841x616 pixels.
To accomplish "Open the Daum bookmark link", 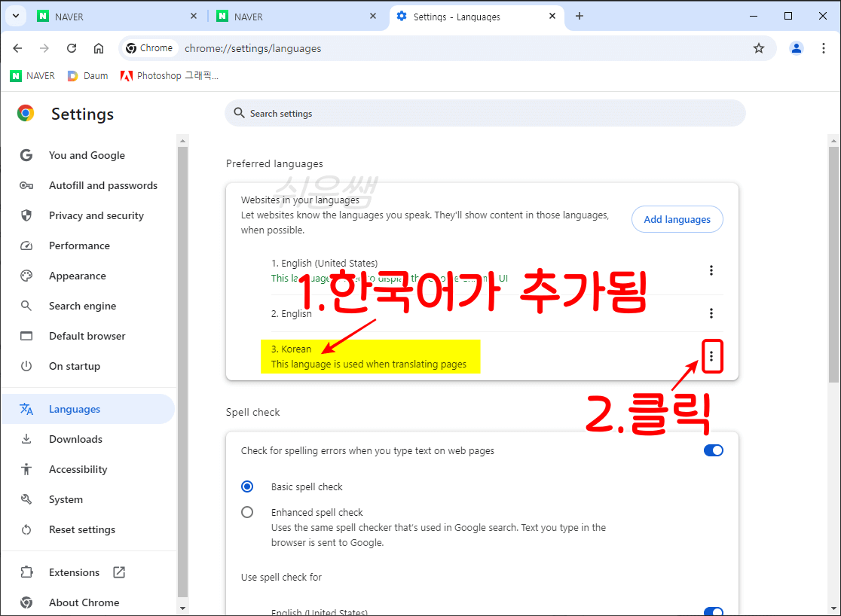I will (x=87, y=75).
